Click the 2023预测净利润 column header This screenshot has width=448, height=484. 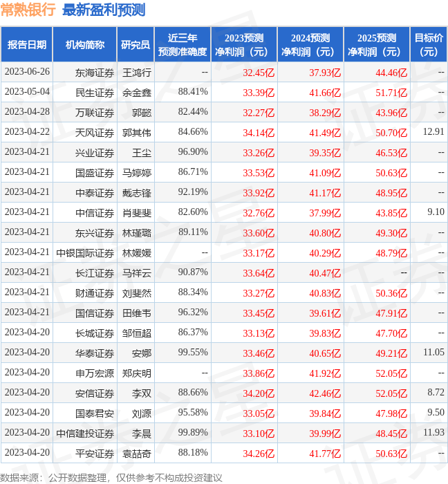pos(244,45)
